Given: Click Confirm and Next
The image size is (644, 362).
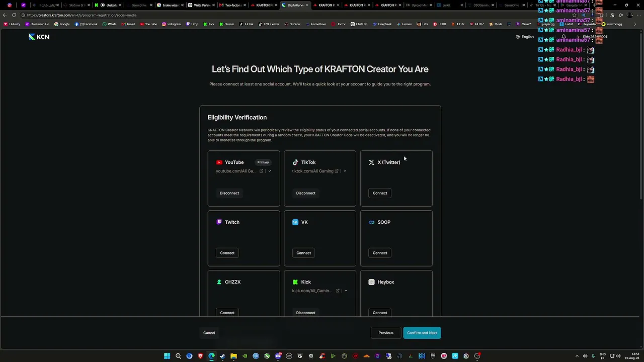Looking at the screenshot, I should 422,333.
